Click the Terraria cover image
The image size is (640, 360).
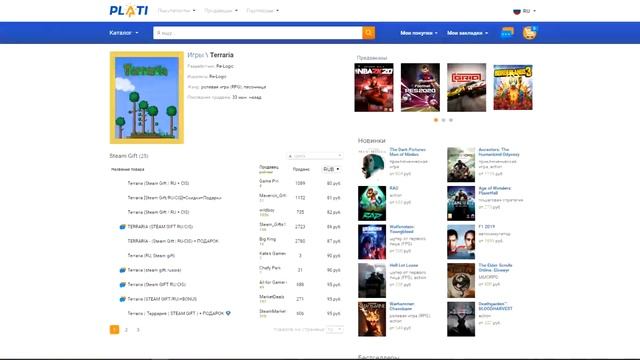[x=147, y=98]
